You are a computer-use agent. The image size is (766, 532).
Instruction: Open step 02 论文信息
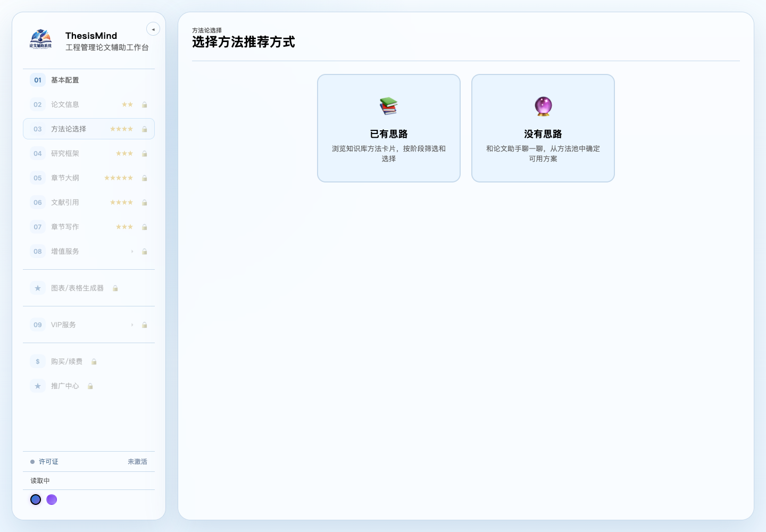[x=89, y=104]
